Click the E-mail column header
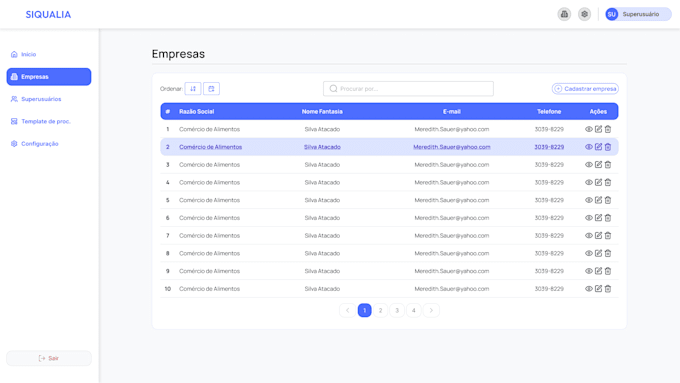This screenshot has height=383, width=680. pos(451,111)
